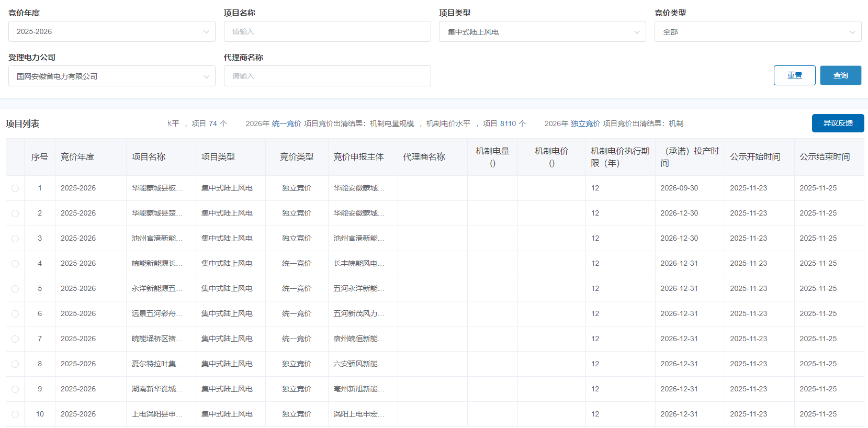Click the 竞价申报主体 column header
Screen dimensions: 868x428
click(358, 157)
